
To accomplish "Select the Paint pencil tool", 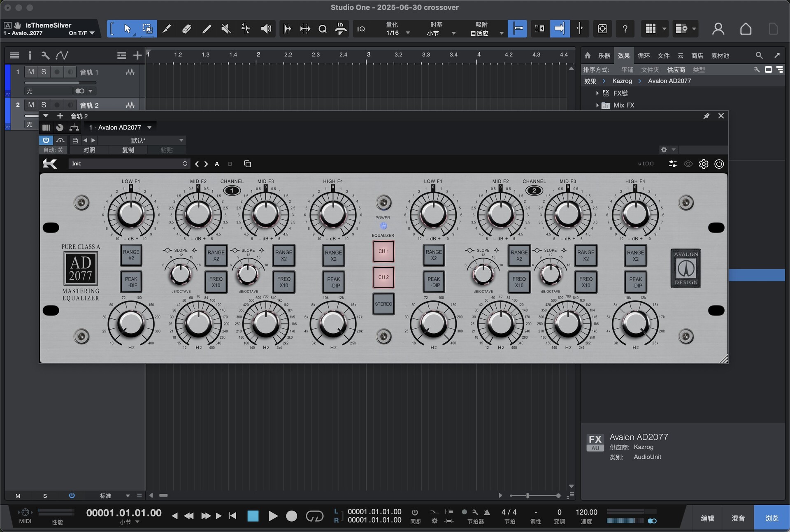I will click(x=206, y=28).
